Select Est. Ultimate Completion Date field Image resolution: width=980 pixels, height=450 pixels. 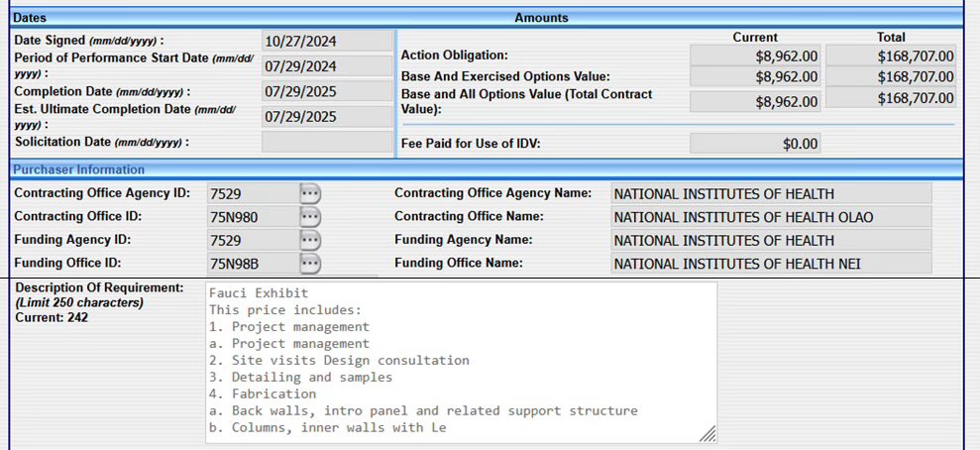point(328,116)
